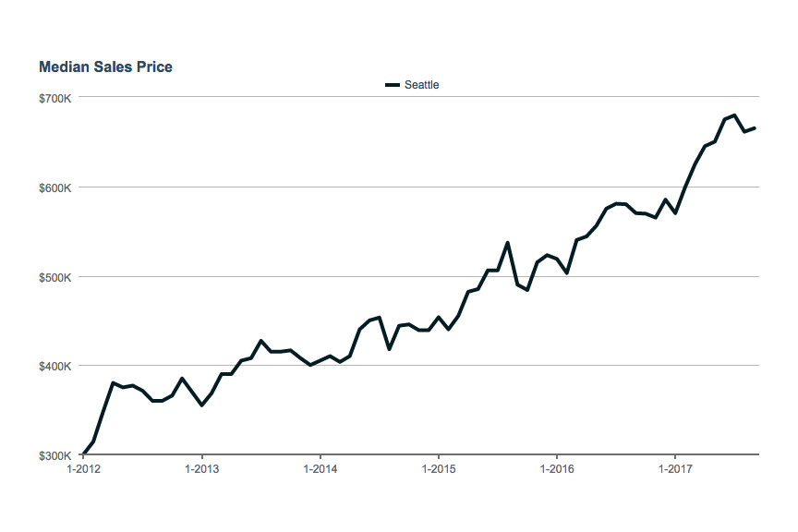Screen dimensions: 798x532
Task: Click the first data point at chart origin
Action: tap(84, 454)
